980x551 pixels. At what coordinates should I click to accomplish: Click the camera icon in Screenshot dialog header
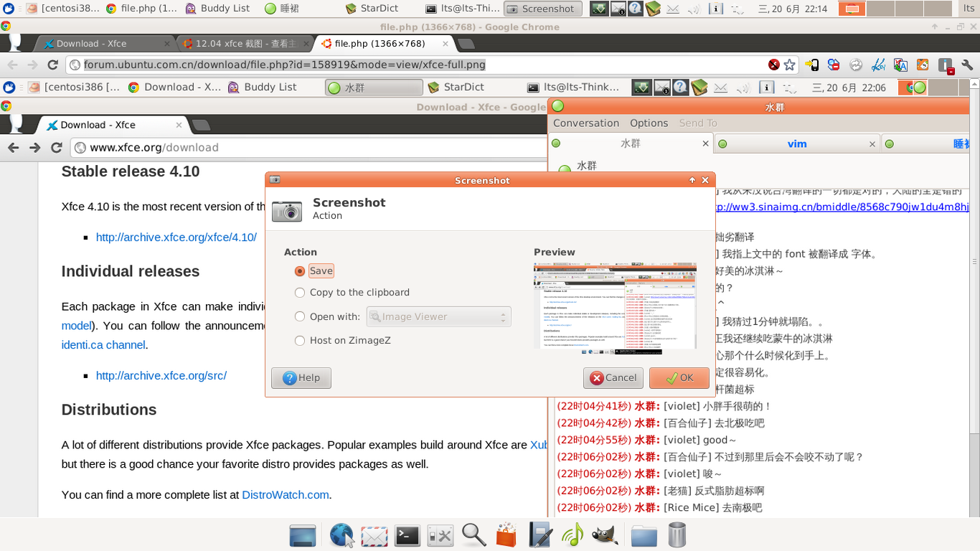point(287,210)
